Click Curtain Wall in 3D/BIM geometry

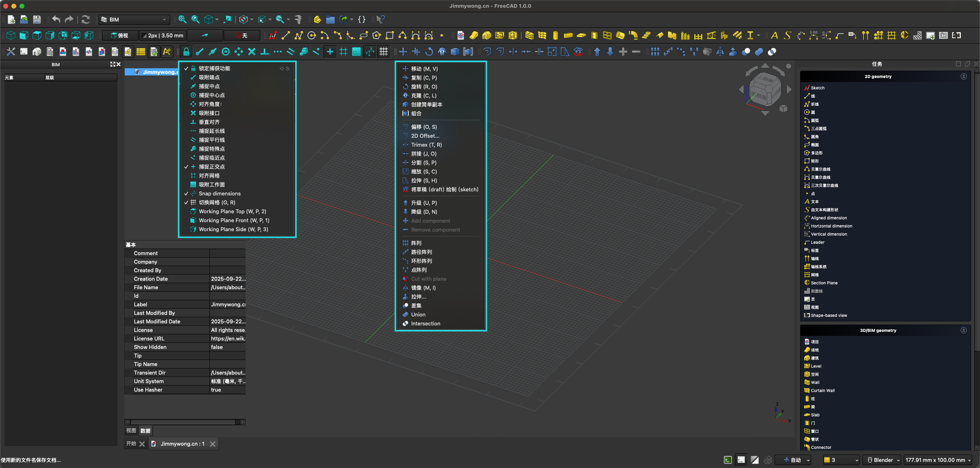pos(822,390)
